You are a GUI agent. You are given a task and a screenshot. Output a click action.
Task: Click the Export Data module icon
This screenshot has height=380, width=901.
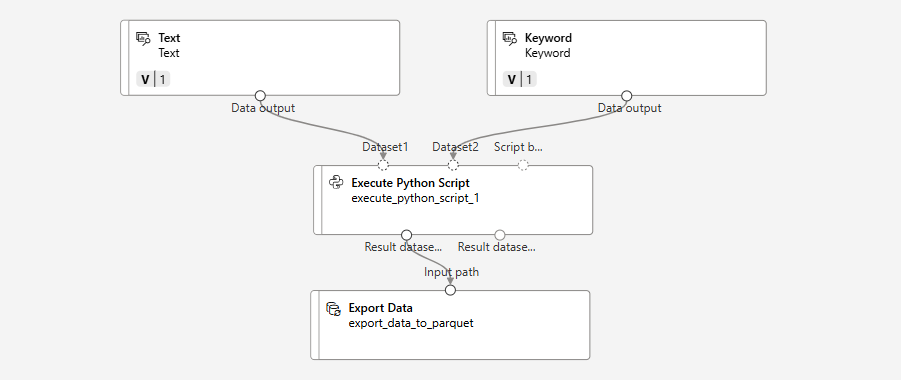click(x=333, y=308)
